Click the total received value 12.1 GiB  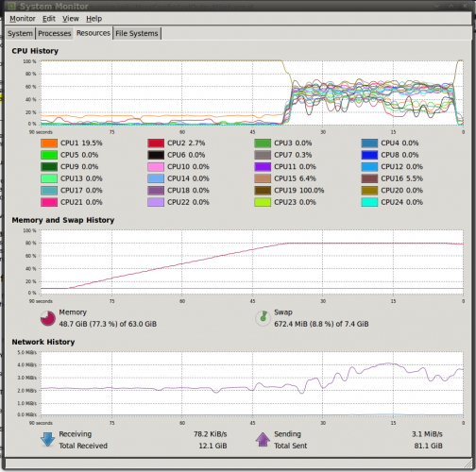point(212,446)
